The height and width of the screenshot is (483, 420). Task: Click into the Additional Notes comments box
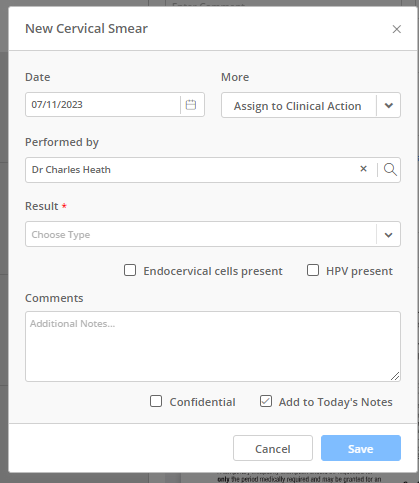tap(213, 347)
